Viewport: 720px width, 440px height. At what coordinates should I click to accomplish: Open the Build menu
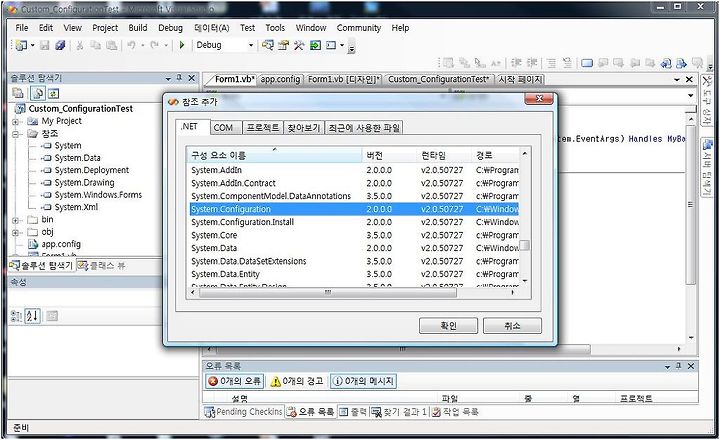tap(138, 28)
